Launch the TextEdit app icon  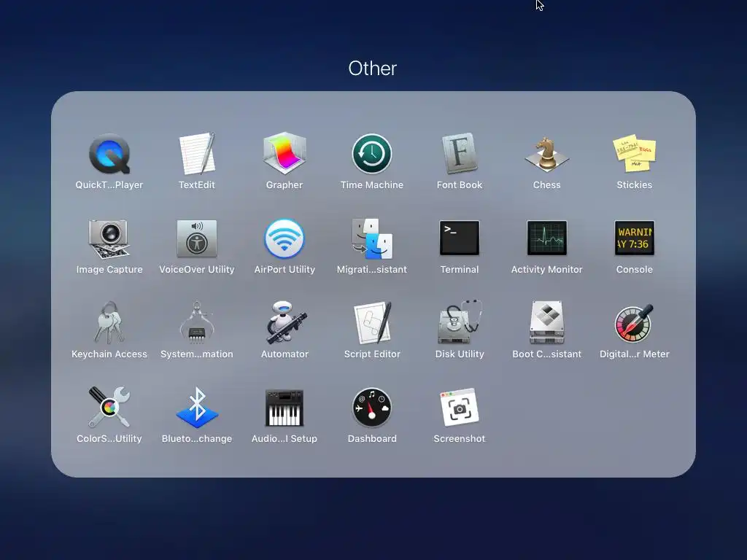tap(197, 154)
